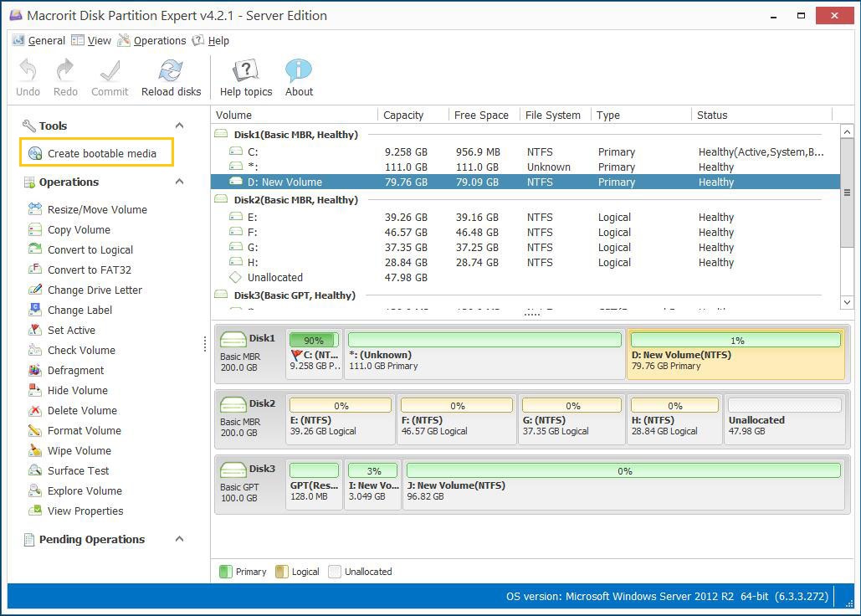Select the Unallocated row in list
The width and height of the screenshot is (861, 616).
coord(525,277)
